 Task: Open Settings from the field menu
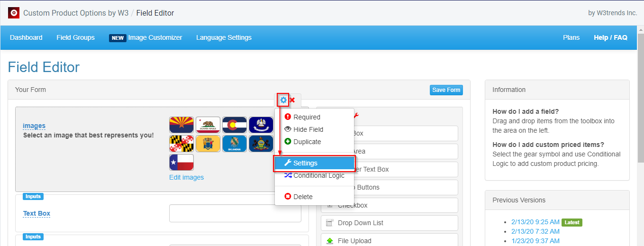pyautogui.click(x=314, y=163)
